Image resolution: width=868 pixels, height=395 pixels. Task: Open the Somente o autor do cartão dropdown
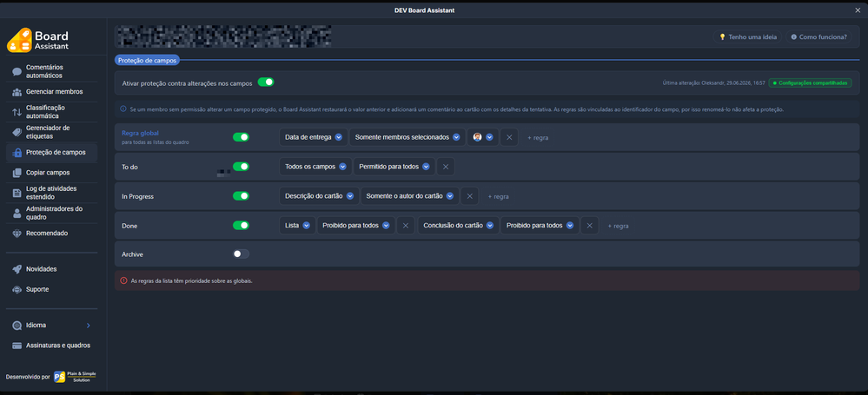point(409,196)
